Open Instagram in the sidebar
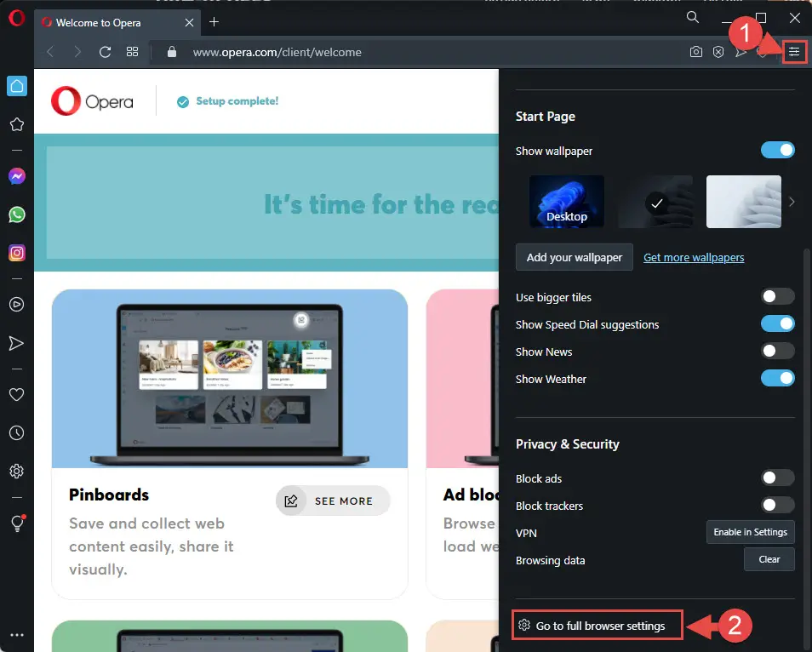The width and height of the screenshot is (812, 652). click(16, 253)
